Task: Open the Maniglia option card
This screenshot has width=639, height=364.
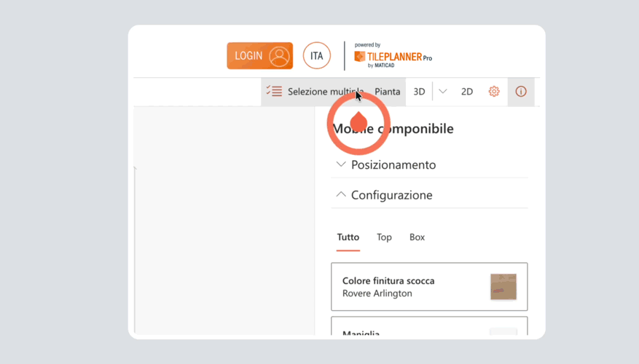Action: 429,326
